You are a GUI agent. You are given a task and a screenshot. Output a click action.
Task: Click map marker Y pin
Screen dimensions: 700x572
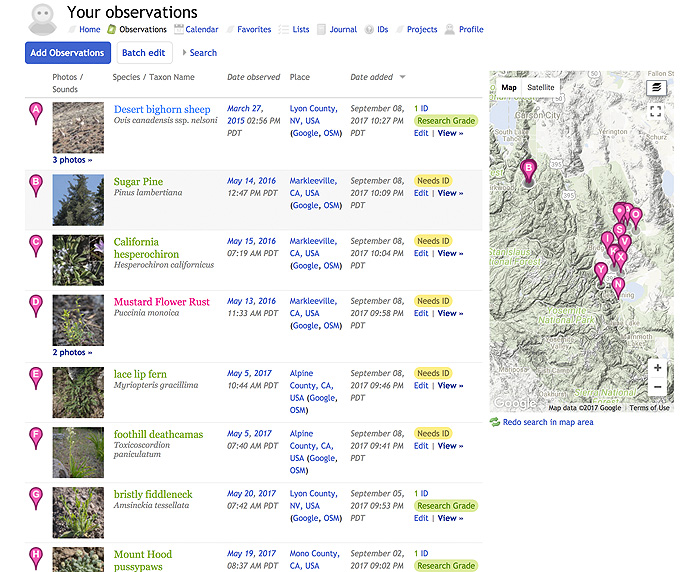(x=600, y=272)
